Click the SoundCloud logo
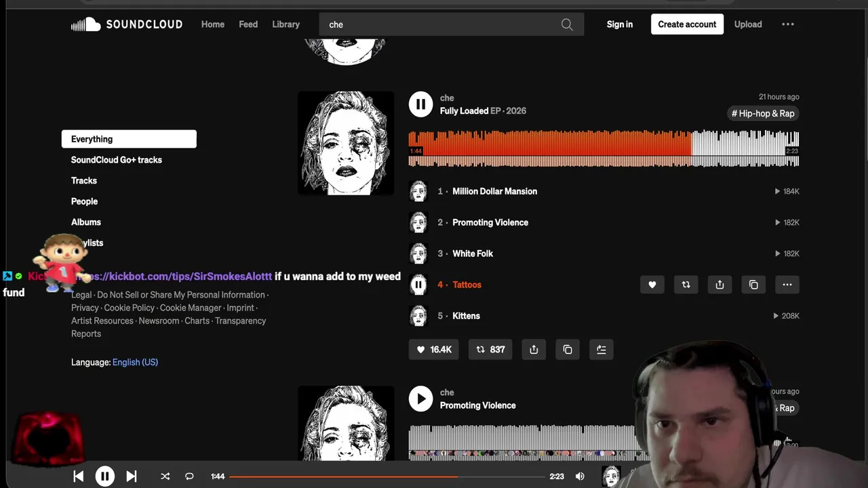The height and width of the screenshot is (488, 868). click(127, 24)
